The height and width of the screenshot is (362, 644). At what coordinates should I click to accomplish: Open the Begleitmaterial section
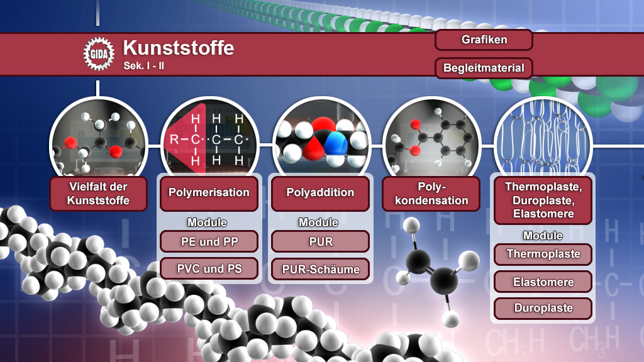point(484,68)
